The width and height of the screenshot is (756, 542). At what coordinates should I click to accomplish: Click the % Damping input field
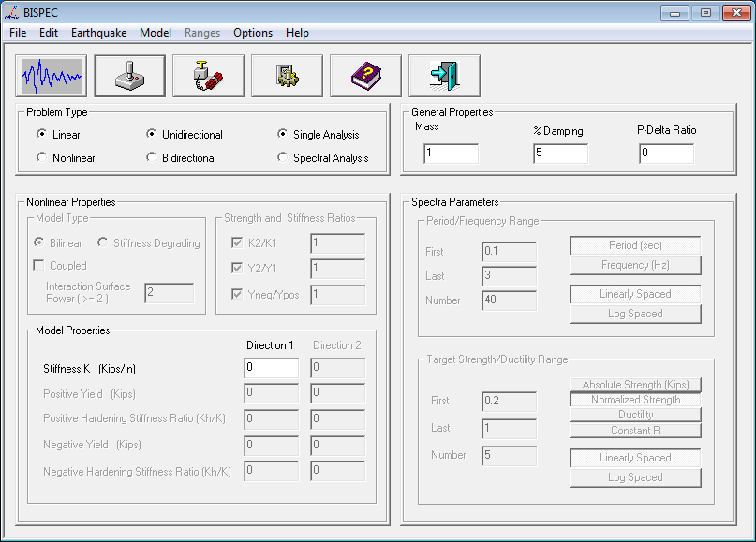(x=560, y=154)
